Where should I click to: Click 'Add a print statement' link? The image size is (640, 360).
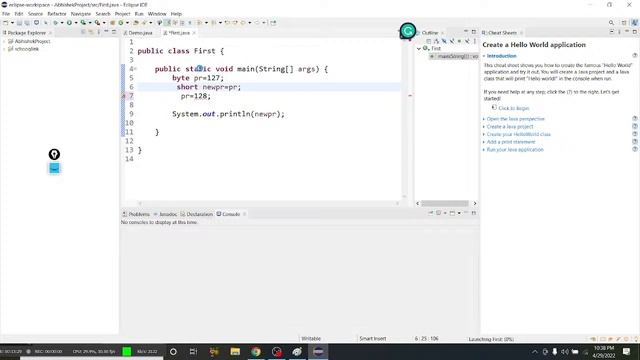point(511,142)
